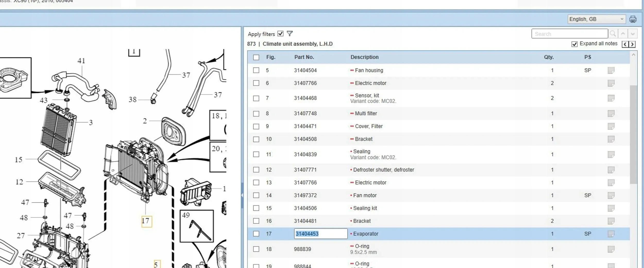Open the note icon for Evaporator
Image resolution: width=644 pixels, height=268 pixels.
click(x=611, y=234)
